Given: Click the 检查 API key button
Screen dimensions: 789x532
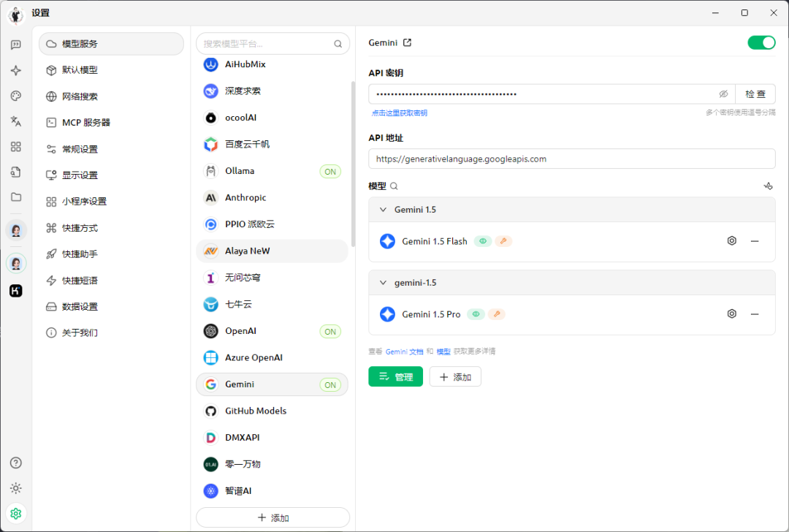Looking at the screenshot, I should 755,94.
